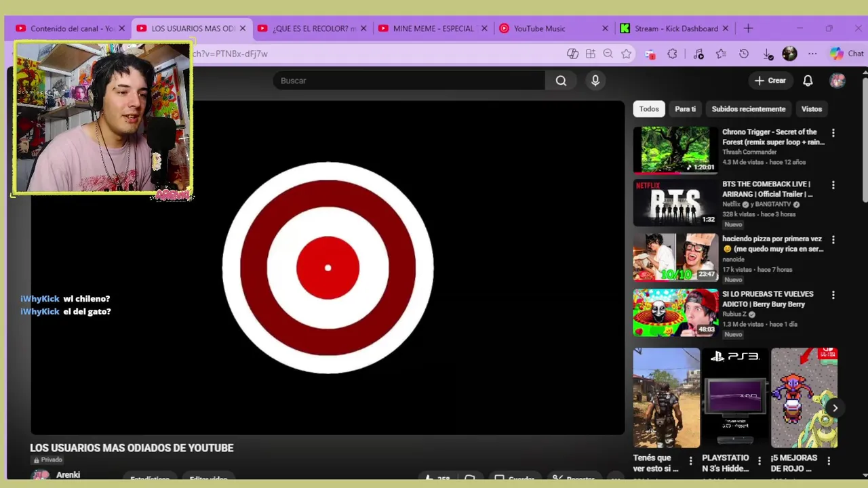Open the Arenki channel link
This screenshot has width=868, height=488.
[68, 474]
